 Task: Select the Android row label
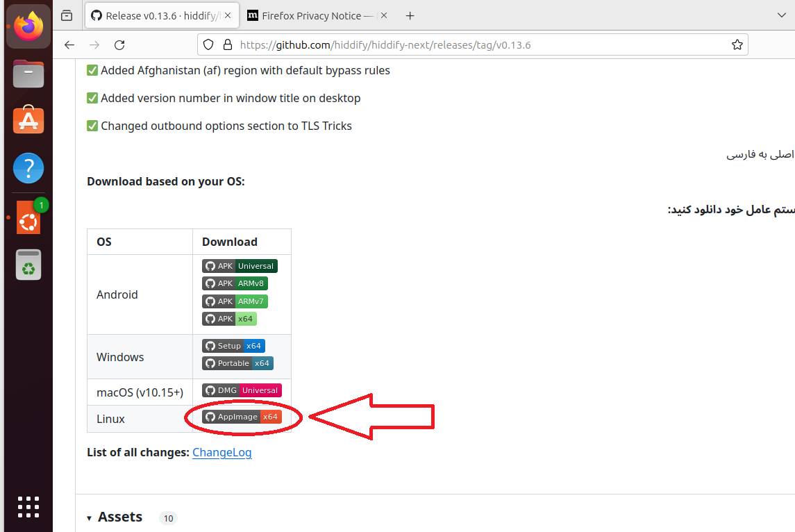click(117, 294)
